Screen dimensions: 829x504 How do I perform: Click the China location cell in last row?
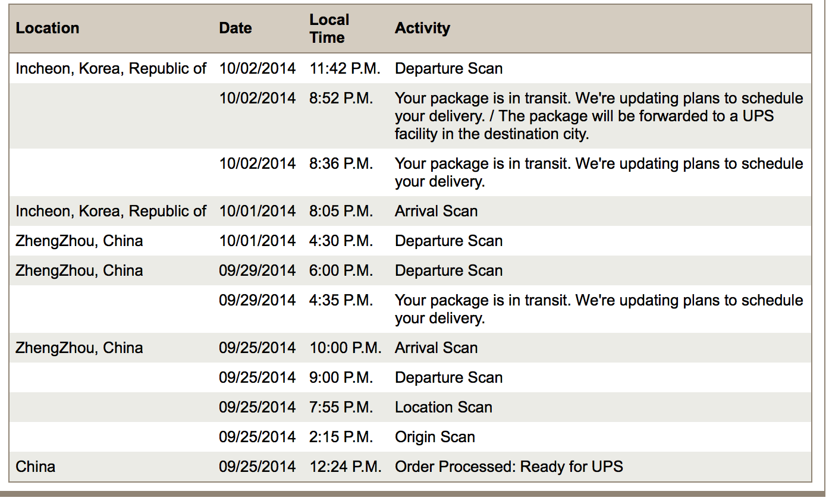pyautogui.click(x=35, y=467)
